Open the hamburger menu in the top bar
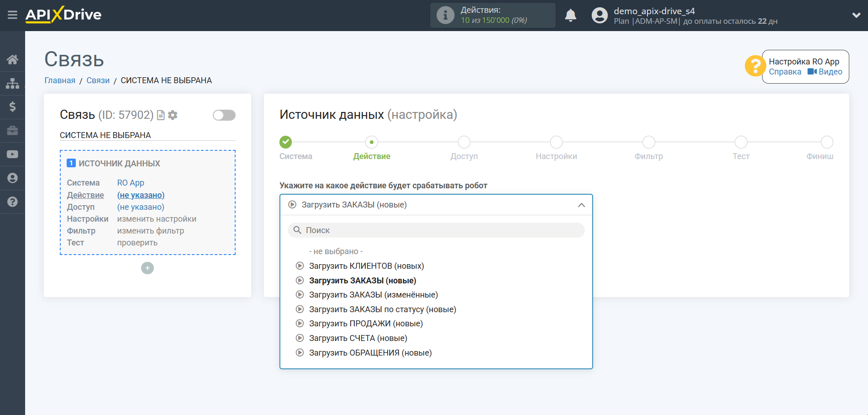Screen dimensions: 868x415 (12, 15)
